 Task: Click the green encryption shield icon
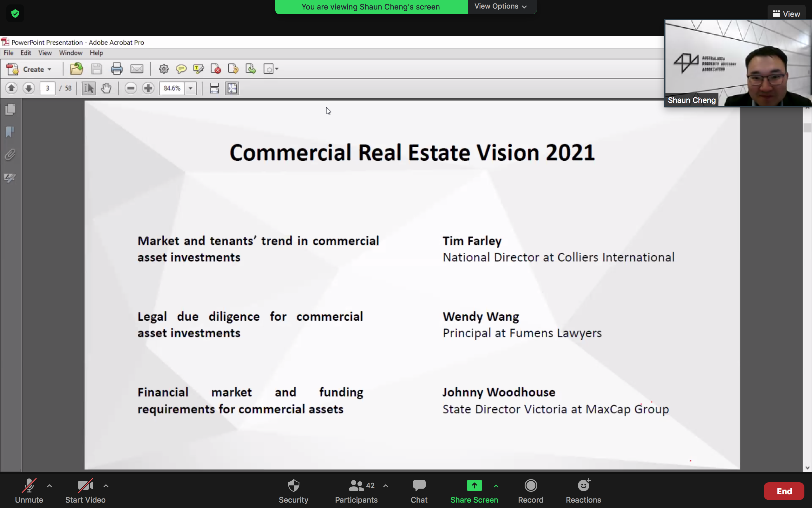point(15,13)
